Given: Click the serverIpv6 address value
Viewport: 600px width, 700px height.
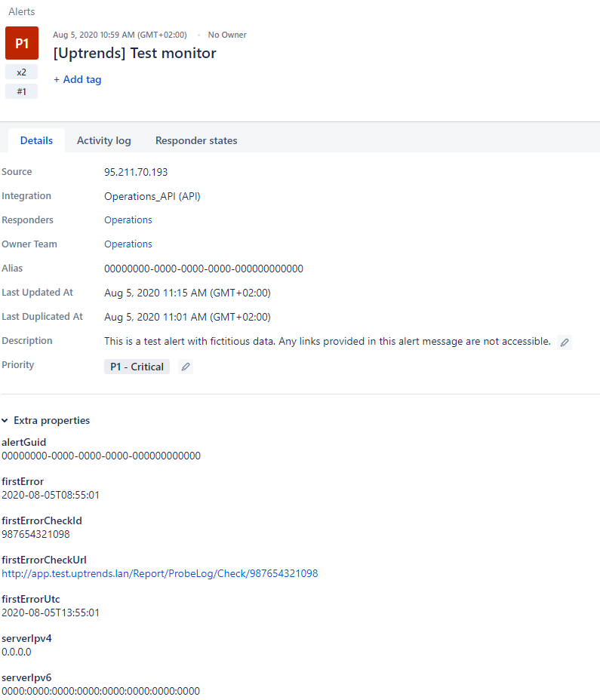Looking at the screenshot, I should [100, 691].
